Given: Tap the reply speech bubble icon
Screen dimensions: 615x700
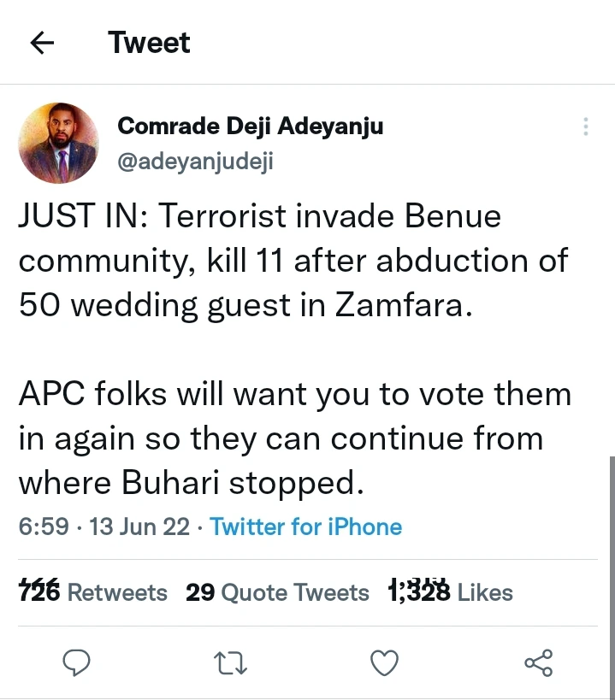Looking at the screenshot, I should tap(78, 662).
